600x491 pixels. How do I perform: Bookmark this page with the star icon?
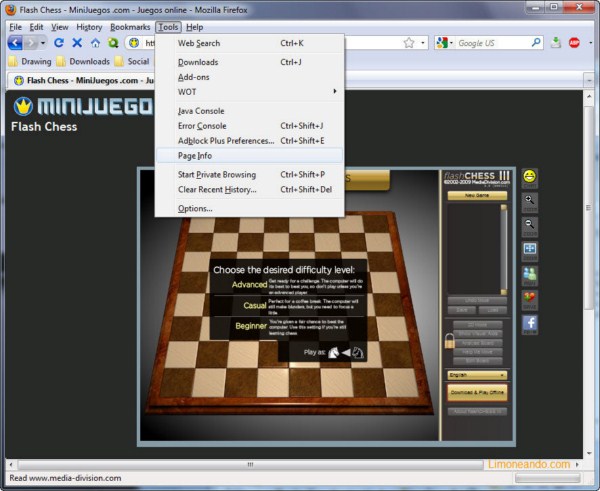click(x=409, y=43)
